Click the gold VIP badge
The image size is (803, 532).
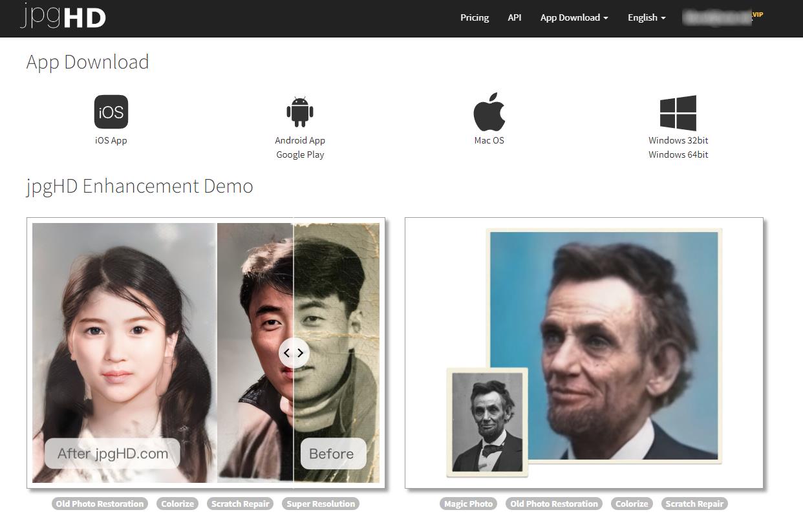point(758,14)
